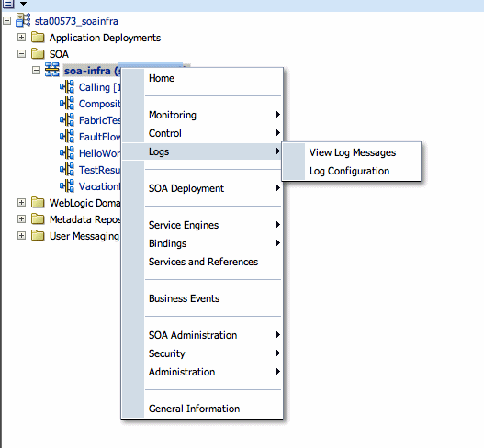Click the view list icon at top left
The image size is (484, 448).
[8, 4]
